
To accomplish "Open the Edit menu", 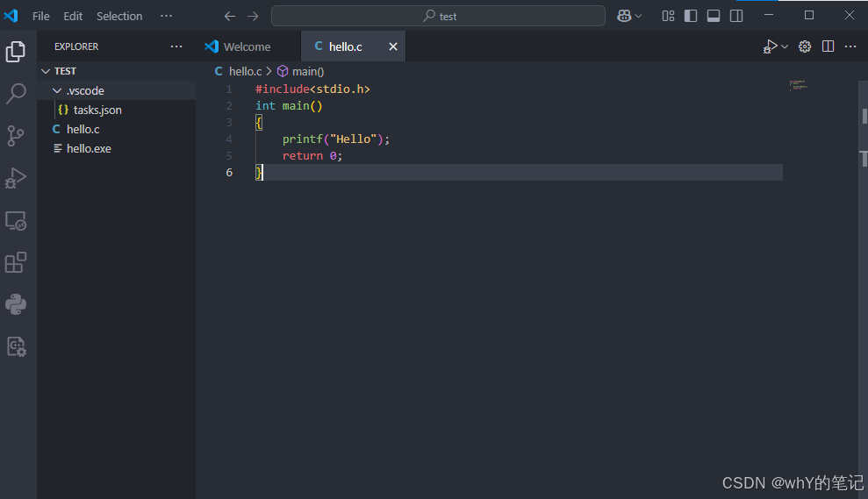I will (73, 16).
